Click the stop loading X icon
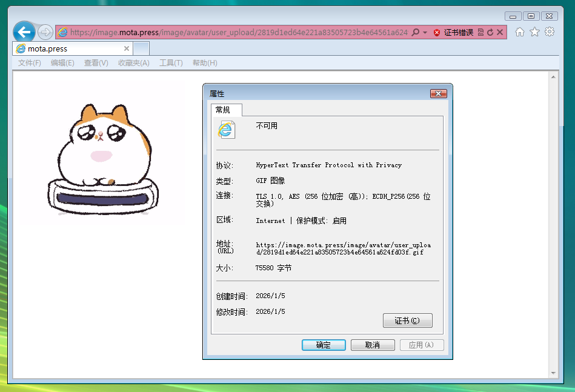Viewport: 575px width, 392px height. [x=500, y=32]
